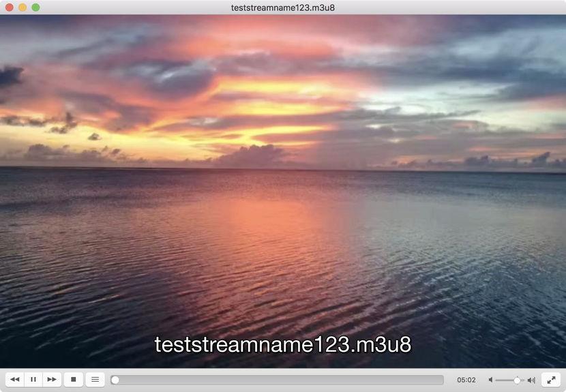Enter fullscreen using the expand arrows icon
This screenshot has width=566, height=392.
551,380
